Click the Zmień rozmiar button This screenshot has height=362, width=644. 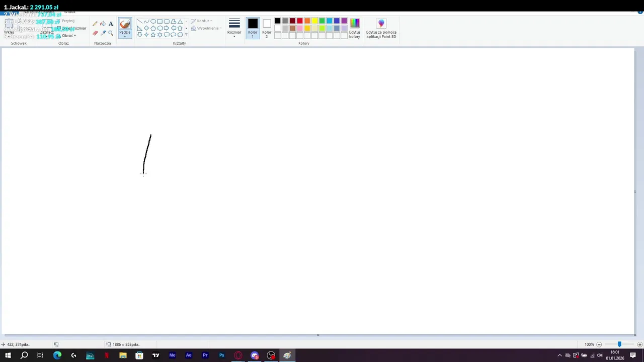pyautogui.click(x=71, y=28)
